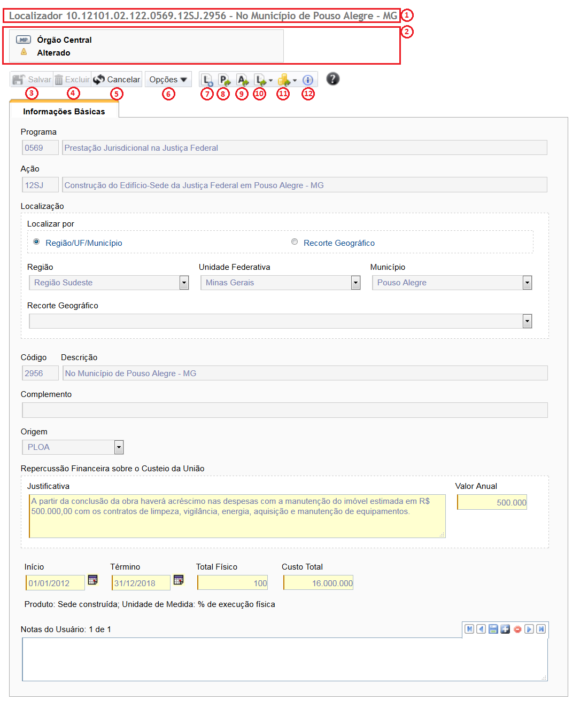Expand the Origem dropdown showing PLOA
The image size is (588, 716).
(119, 447)
